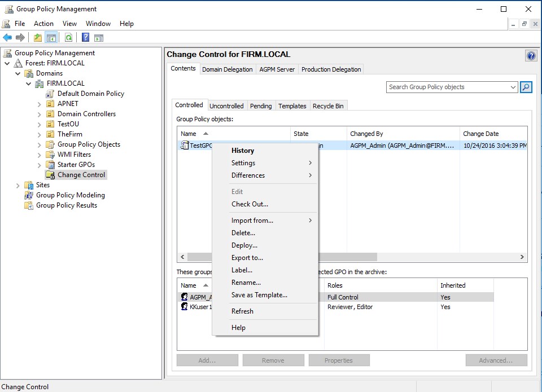
Task: Click the blue Help toolbar icon
Action: (85, 38)
